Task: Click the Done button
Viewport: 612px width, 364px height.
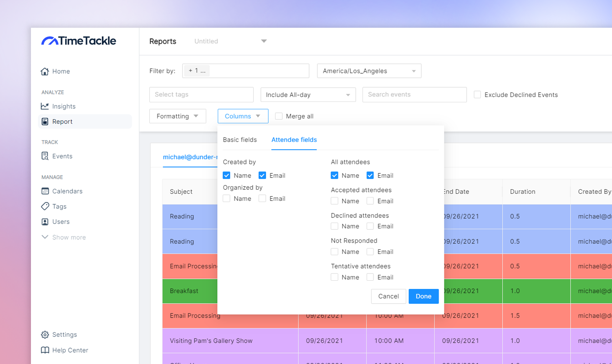Action: tap(423, 296)
